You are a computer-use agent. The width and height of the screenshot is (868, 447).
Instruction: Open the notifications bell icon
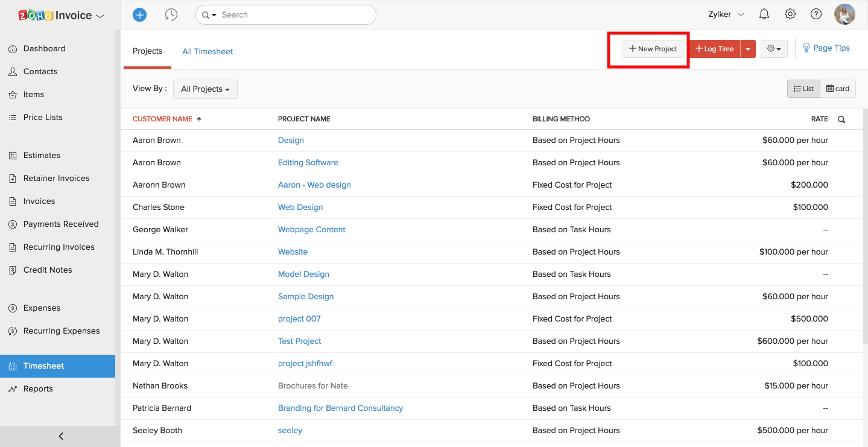click(764, 14)
